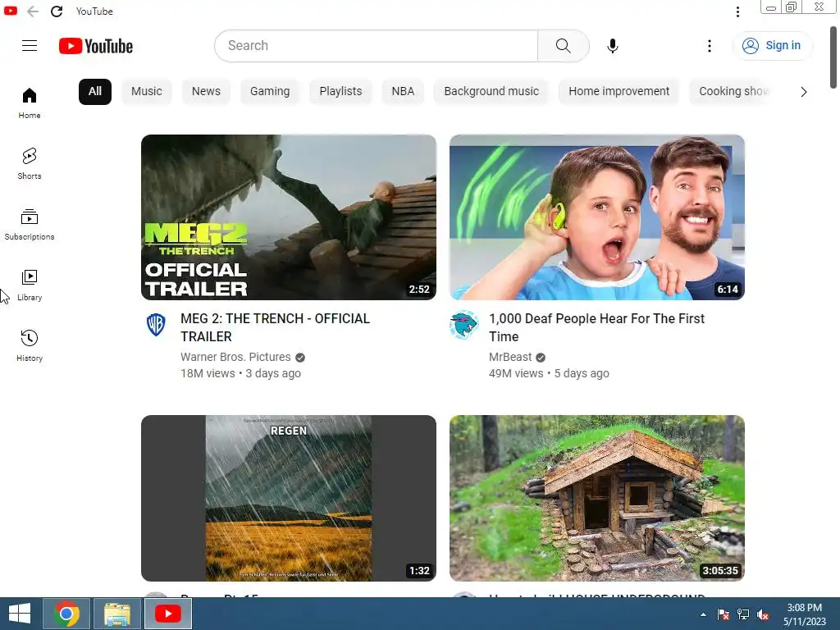The height and width of the screenshot is (630, 840).
Task: Show hidden system tray icons
Action: (x=703, y=614)
